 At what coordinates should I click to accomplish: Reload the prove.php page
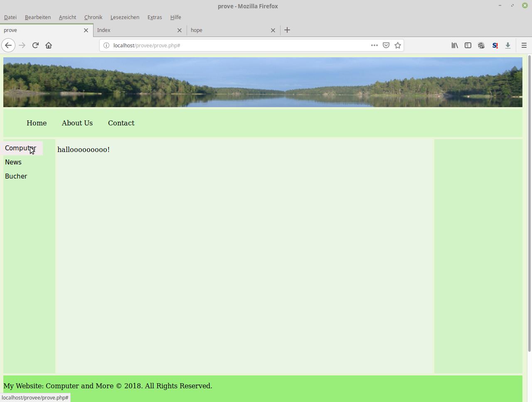(x=35, y=45)
